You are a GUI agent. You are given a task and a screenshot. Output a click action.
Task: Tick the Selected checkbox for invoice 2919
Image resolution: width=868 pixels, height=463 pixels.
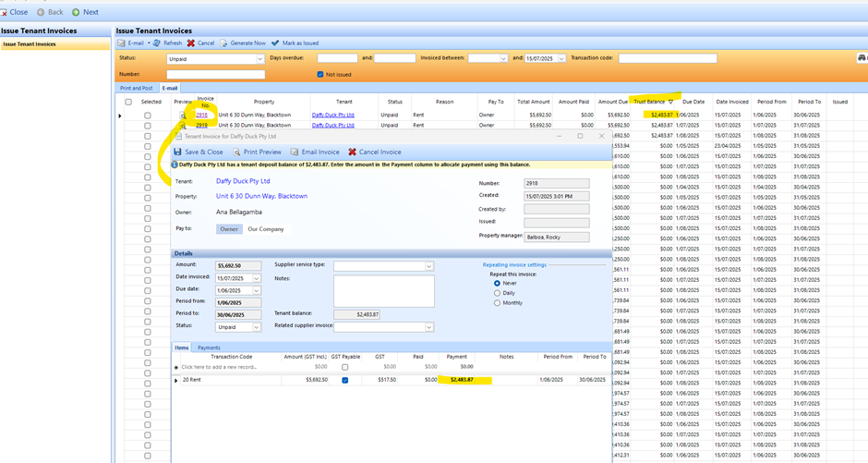(x=147, y=126)
